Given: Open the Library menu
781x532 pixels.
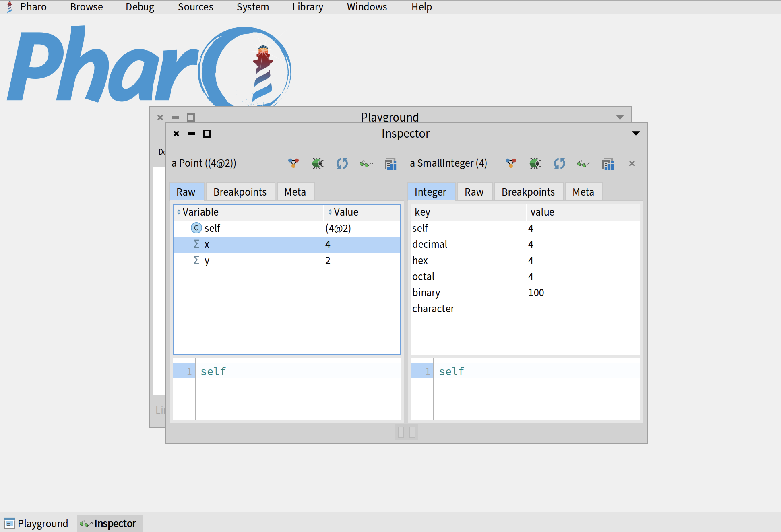Looking at the screenshot, I should (308, 7).
